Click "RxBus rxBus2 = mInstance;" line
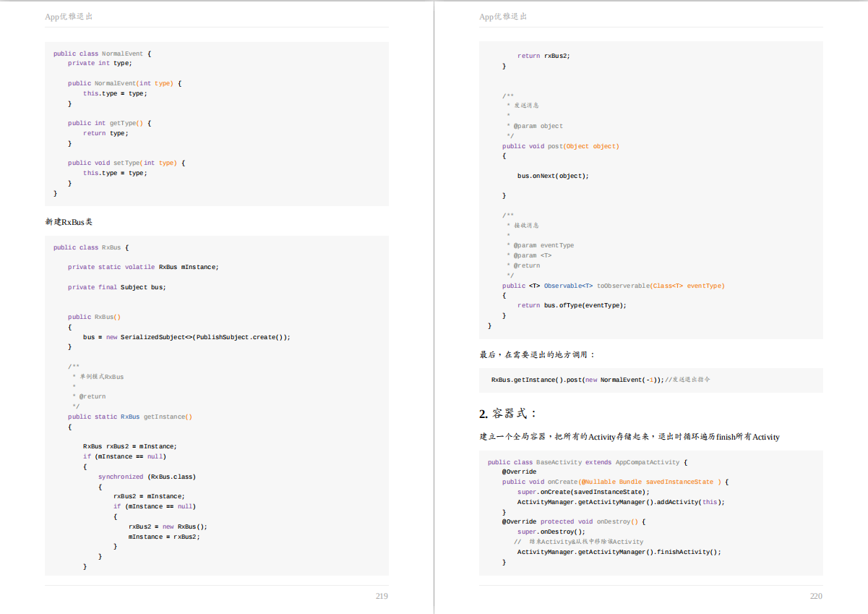Screen dimensions: 868x614 point(130,446)
